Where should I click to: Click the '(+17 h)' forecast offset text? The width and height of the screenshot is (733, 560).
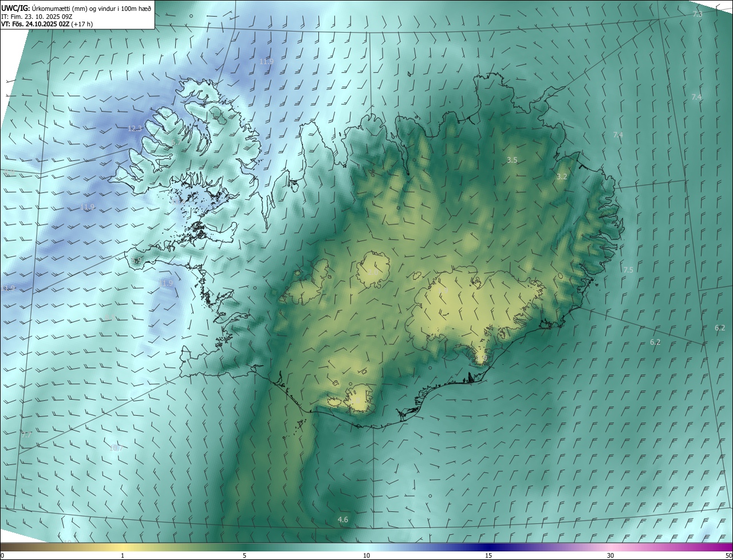pyautogui.click(x=82, y=24)
